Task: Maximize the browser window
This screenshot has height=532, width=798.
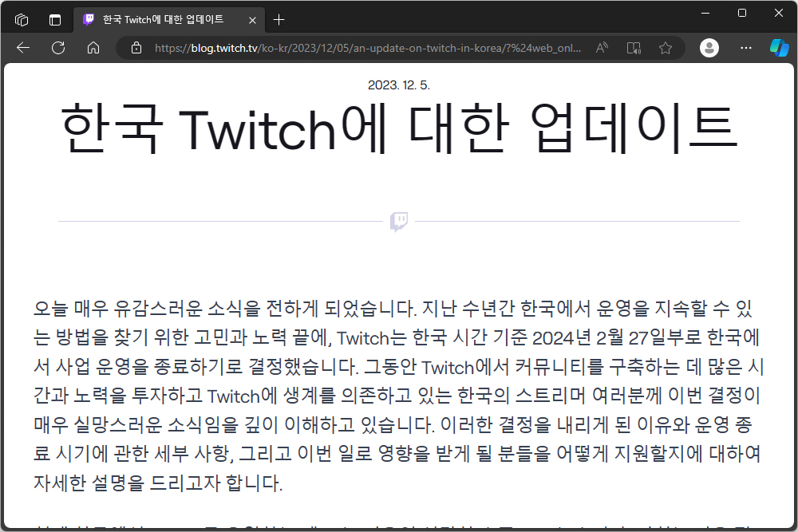Action: [742, 14]
